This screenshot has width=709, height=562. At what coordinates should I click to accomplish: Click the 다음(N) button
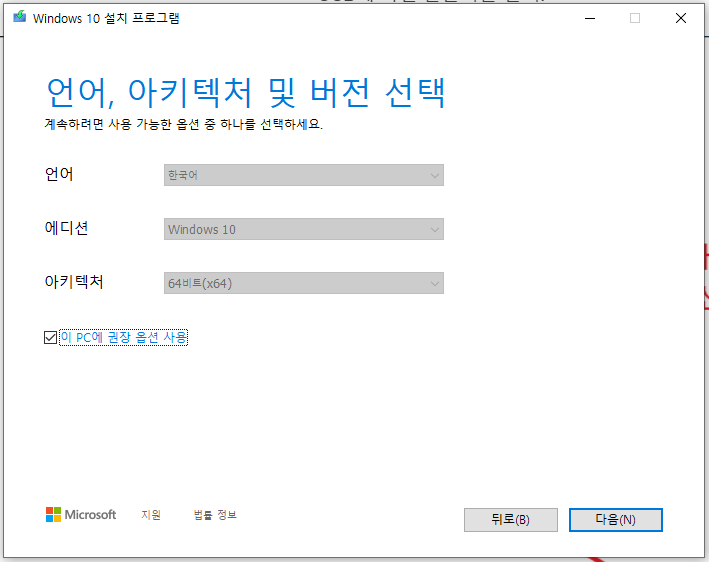[x=615, y=519]
